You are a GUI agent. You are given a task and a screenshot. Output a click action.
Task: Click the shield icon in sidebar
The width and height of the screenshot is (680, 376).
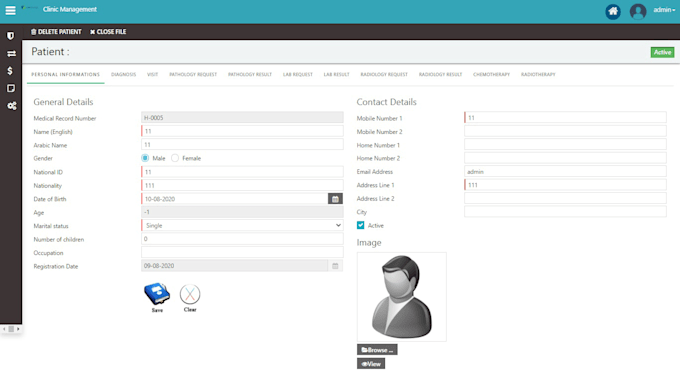(11, 36)
